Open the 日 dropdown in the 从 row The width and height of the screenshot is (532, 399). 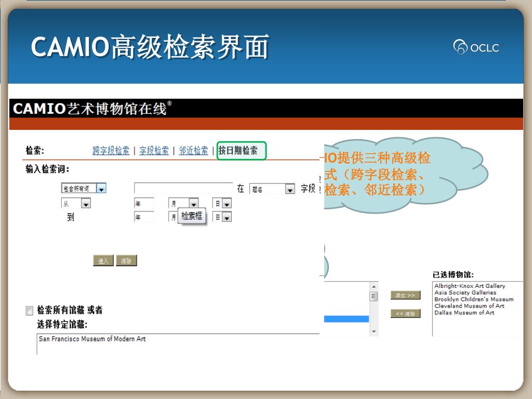click(222, 203)
